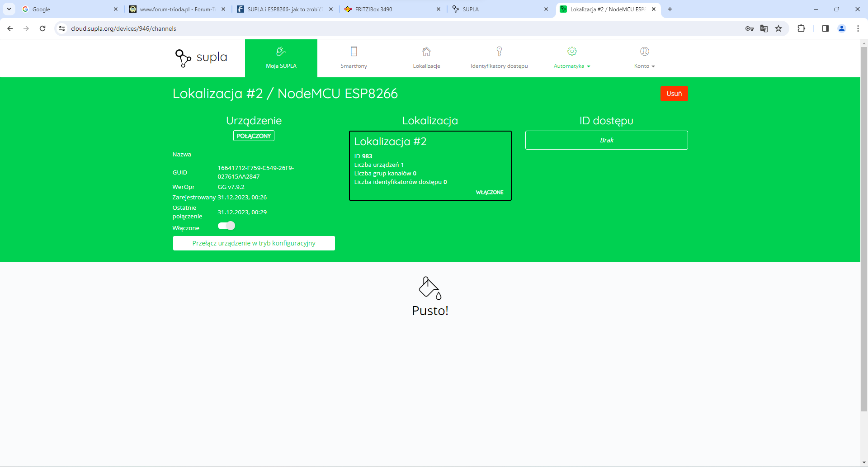Screen dimensions: 868x467
Task: Close the Lokalizacja #2 tab
Action: pyautogui.click(x=654, y=9)
